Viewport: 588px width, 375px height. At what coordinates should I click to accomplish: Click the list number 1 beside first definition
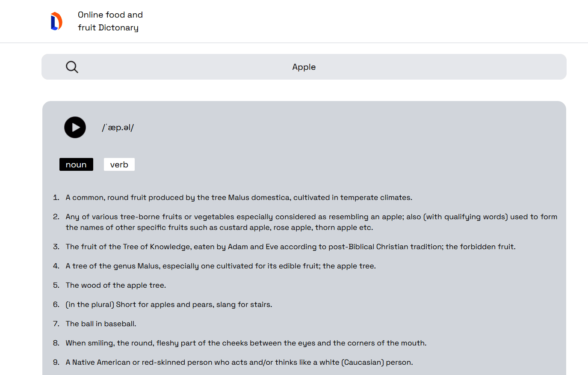click(x=56, y=197)
